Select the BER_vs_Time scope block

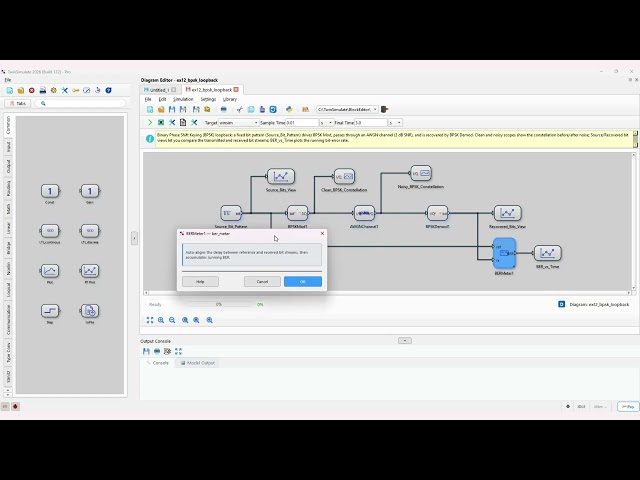click(x=547, y=253)
